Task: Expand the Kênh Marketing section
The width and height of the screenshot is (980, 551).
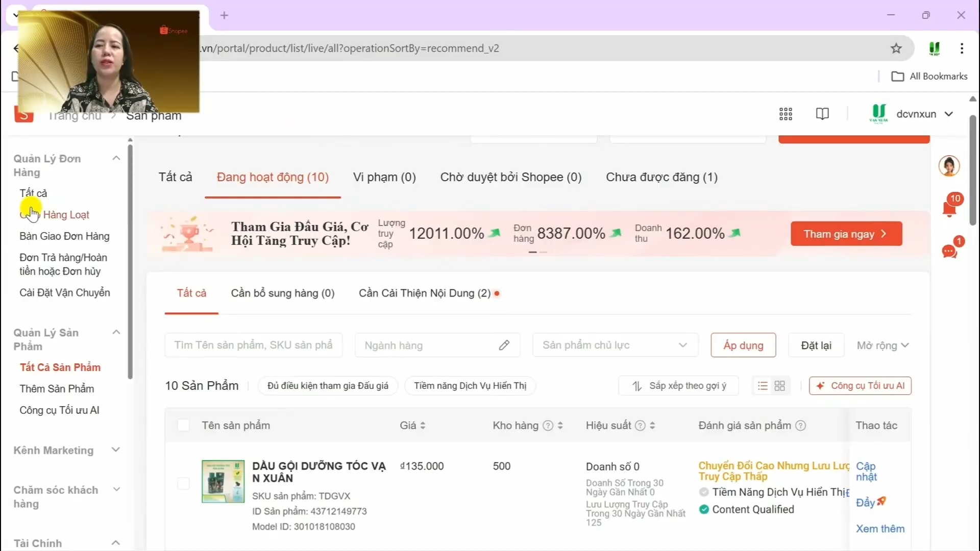Action: click(116, 450)
